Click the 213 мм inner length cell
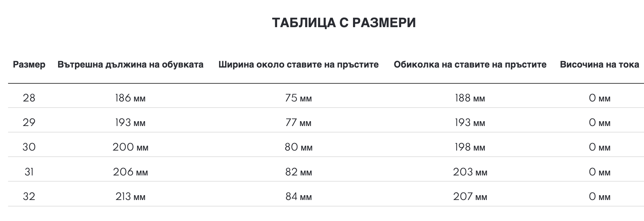 [130, 196]
